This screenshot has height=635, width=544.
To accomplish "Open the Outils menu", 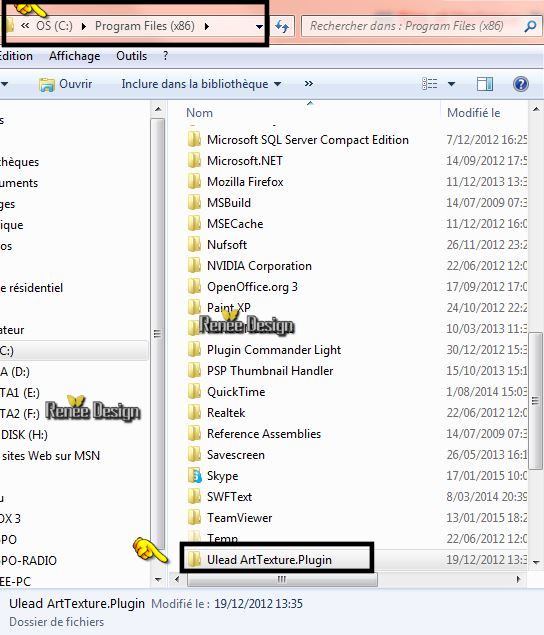I will tap(132, 56).
